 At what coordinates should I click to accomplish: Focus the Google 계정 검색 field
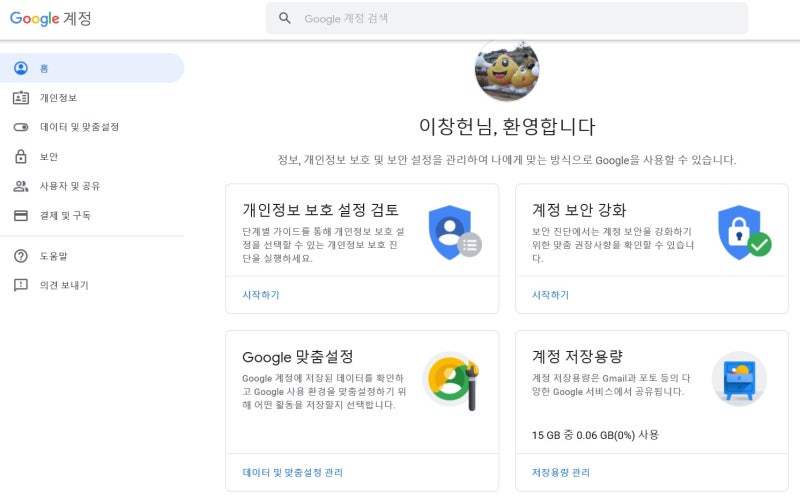(x=507, y=18)
